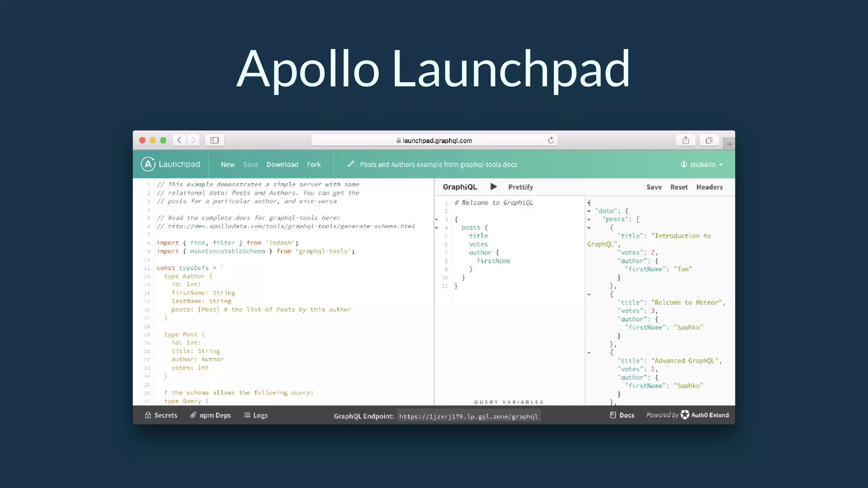Viewport: 868px width, 488px height.
Task: Go back with the browser back arrow
Action: (x=180, y=140)
